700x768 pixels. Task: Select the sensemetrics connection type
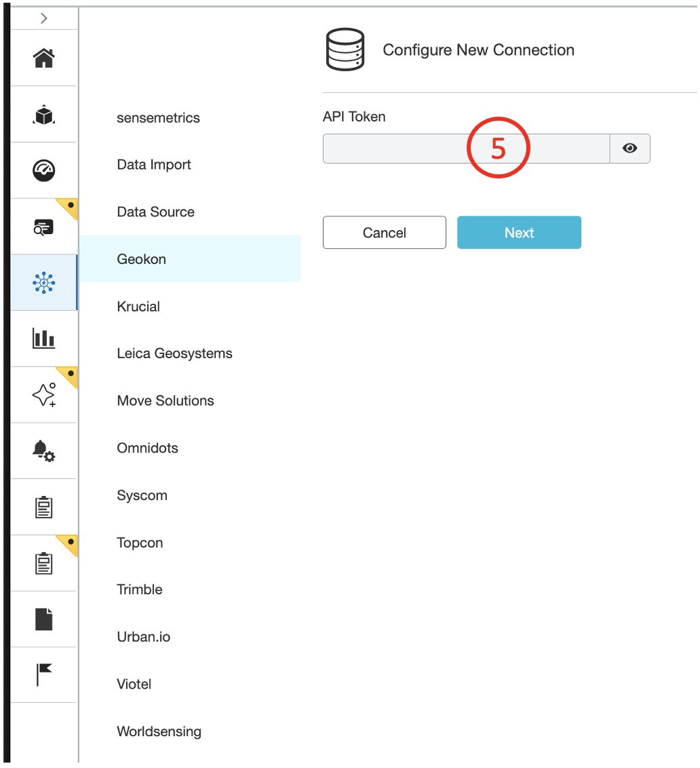click(x=158, y=118)
